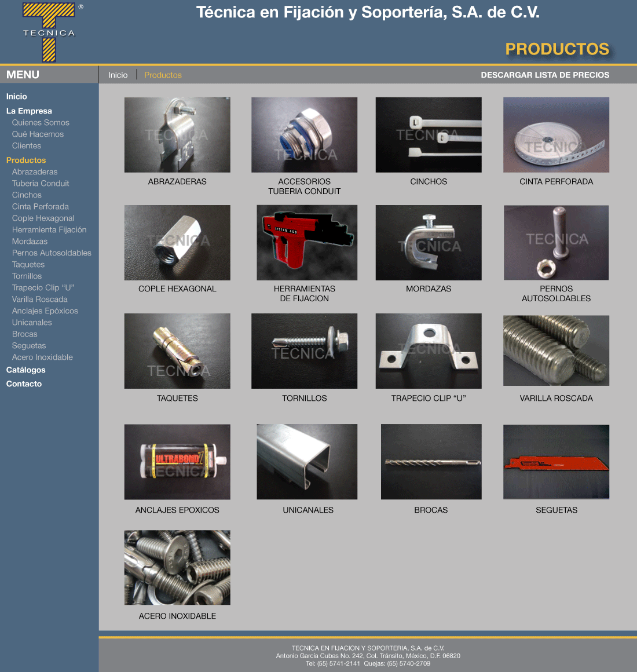The image size is (637, 672).
Task: Click the Tuberia Conduit sidebar link
Action: click(x=41, y=183)
